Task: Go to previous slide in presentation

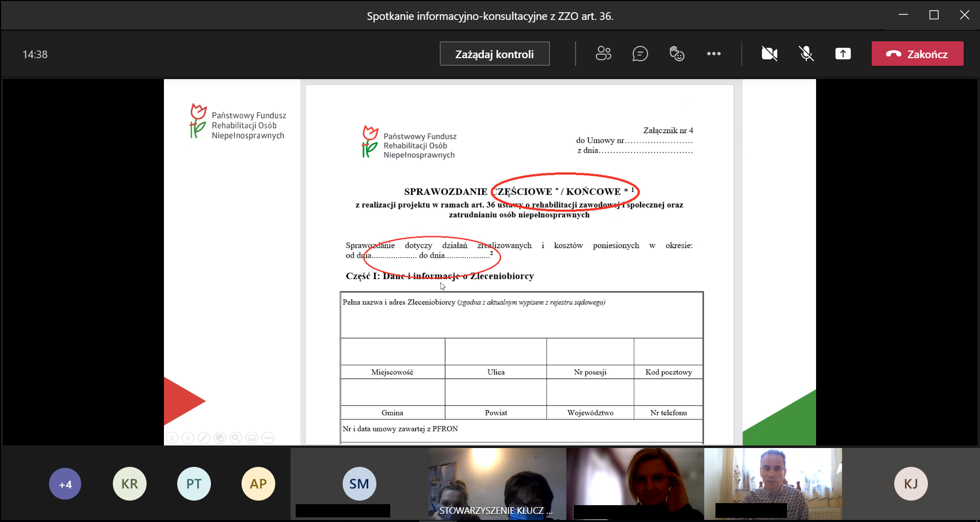Action: 172,438
